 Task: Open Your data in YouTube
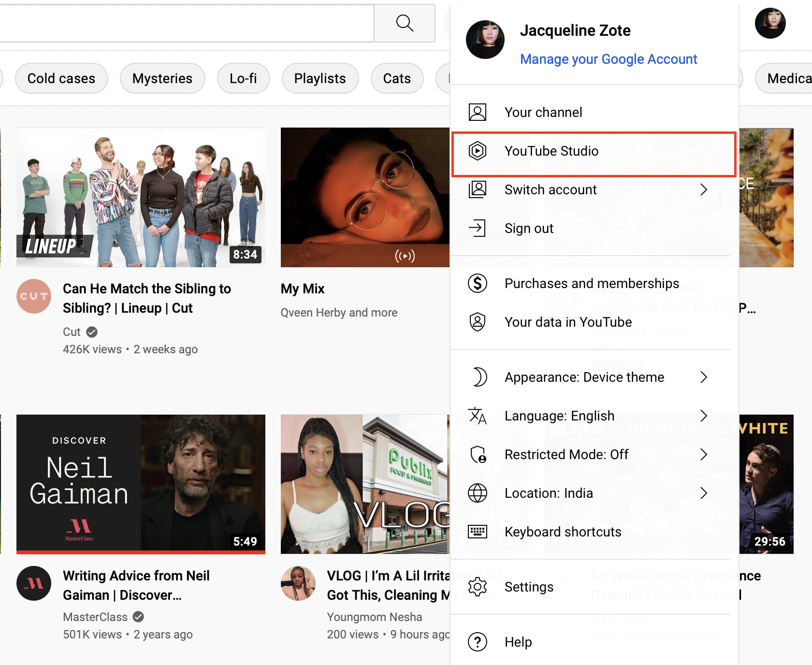click(x=594, y=322)
